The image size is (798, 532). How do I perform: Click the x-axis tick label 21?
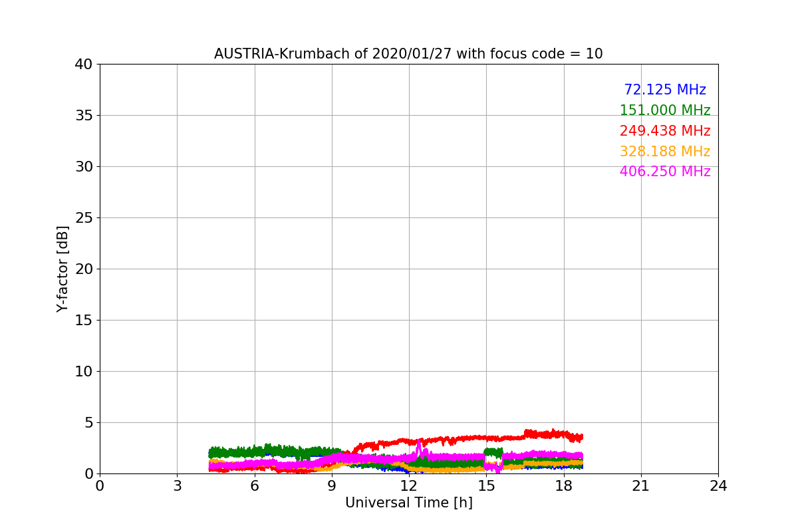click(641, 486)
